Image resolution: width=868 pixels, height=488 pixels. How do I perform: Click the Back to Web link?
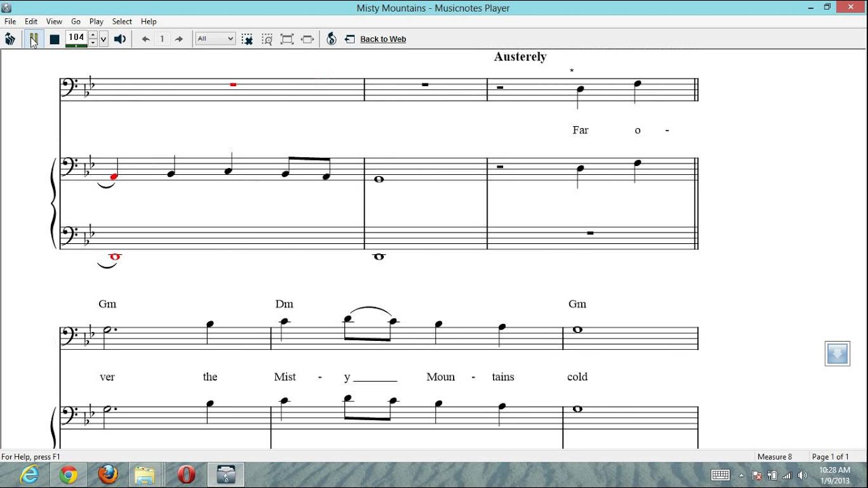pyautogui.click(x=383, y=39)
